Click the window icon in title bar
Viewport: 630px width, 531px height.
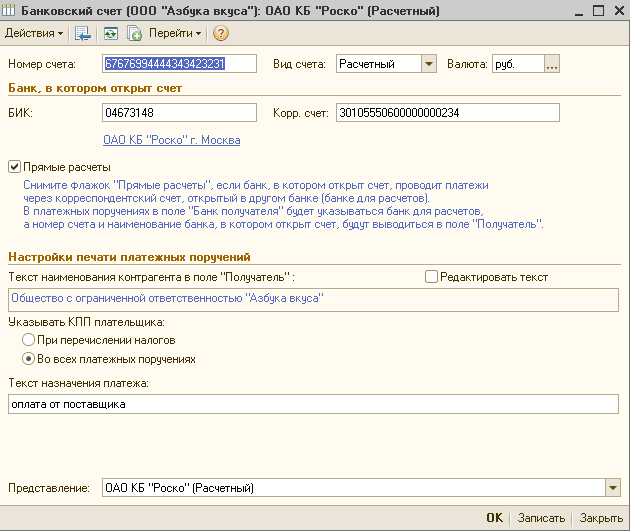8,10
